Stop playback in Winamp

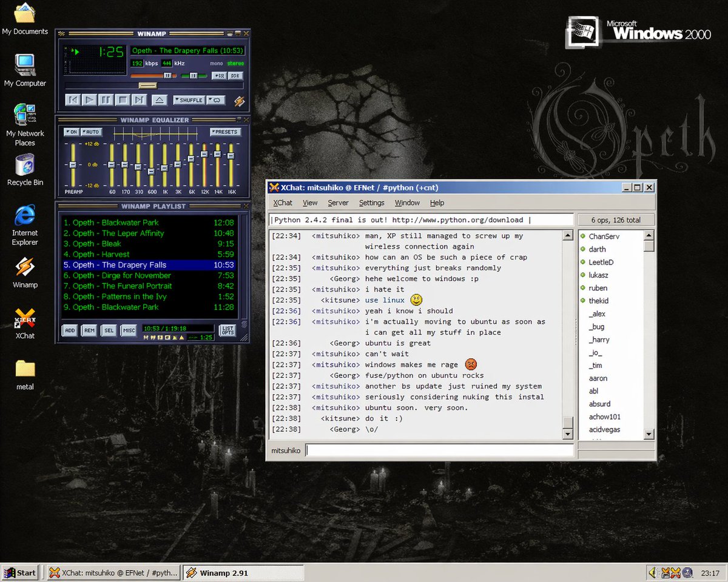(x=123, y=100)
